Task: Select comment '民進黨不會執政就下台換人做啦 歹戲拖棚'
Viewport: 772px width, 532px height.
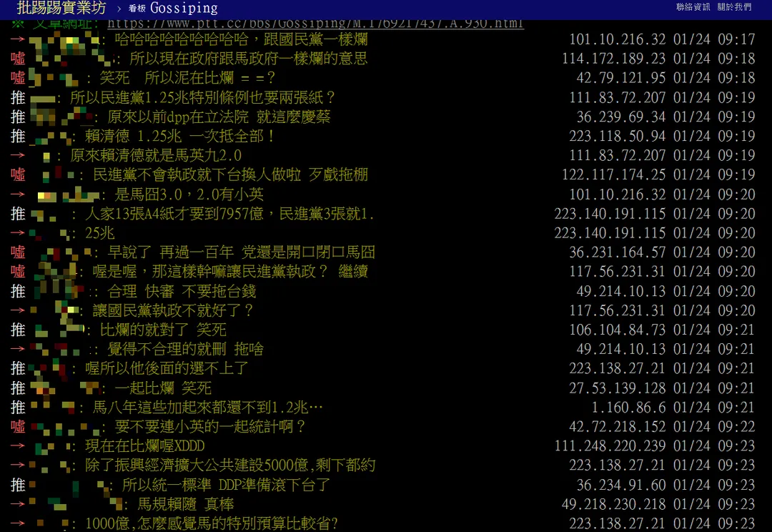Action: click(x=230, y=175)
